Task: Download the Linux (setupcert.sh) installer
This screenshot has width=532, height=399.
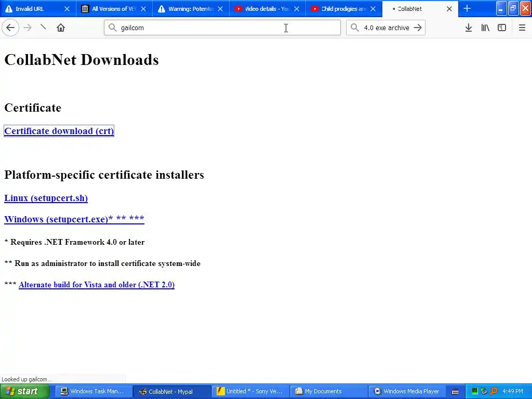Action: 46,198
